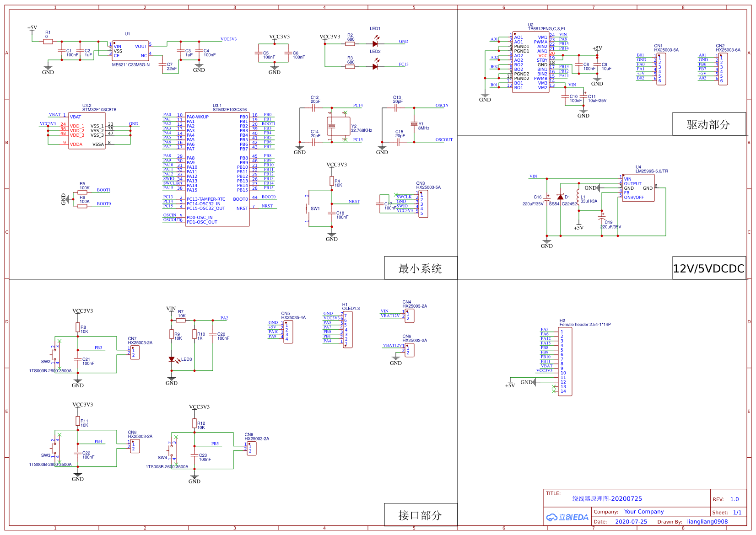Click the R6 100K BOOT0 resistor label
756x535 pixels.
click(85, 200)
